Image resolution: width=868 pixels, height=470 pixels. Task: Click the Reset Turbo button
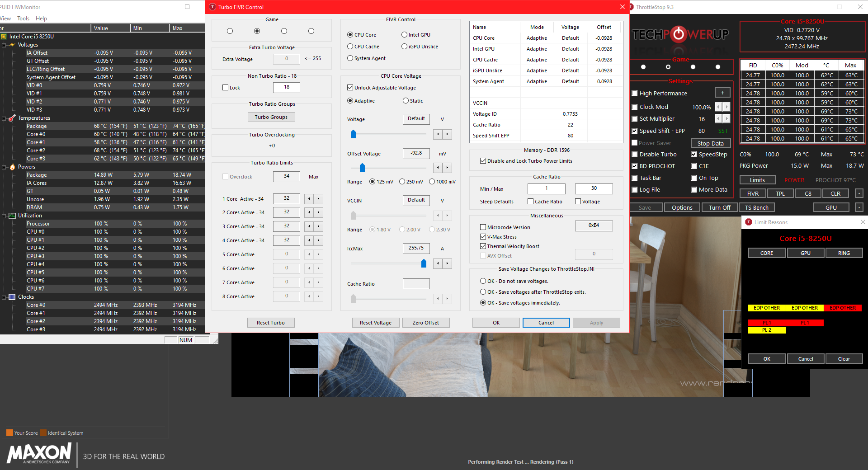271,323
